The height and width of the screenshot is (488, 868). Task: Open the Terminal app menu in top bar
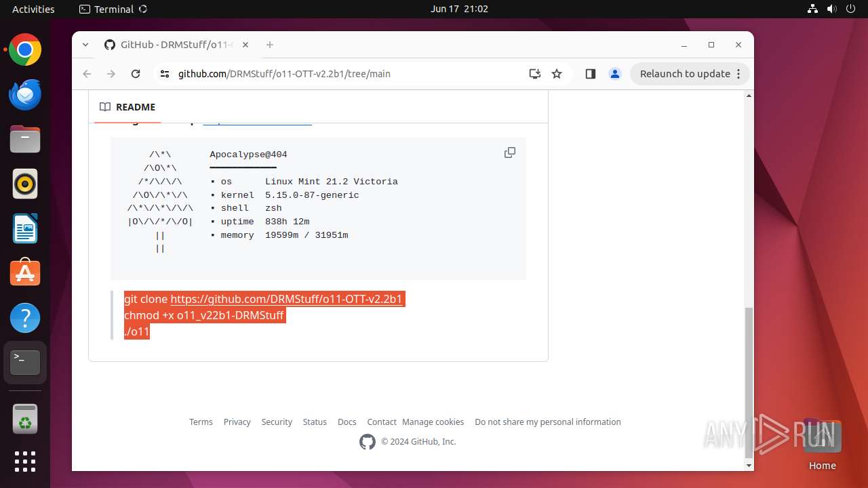click(x=113, y=9)
